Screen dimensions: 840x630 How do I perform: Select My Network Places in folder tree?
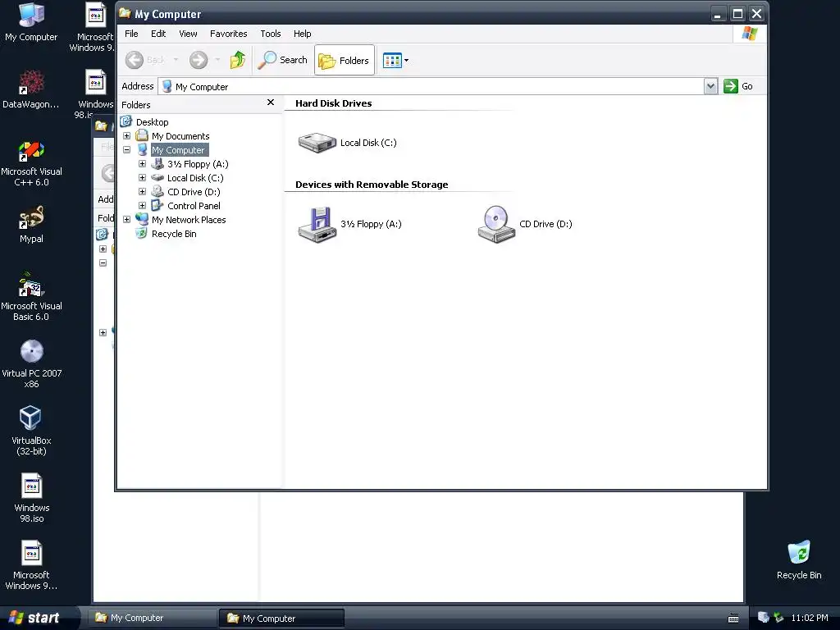pyautogui.click(x=189, y=220)
